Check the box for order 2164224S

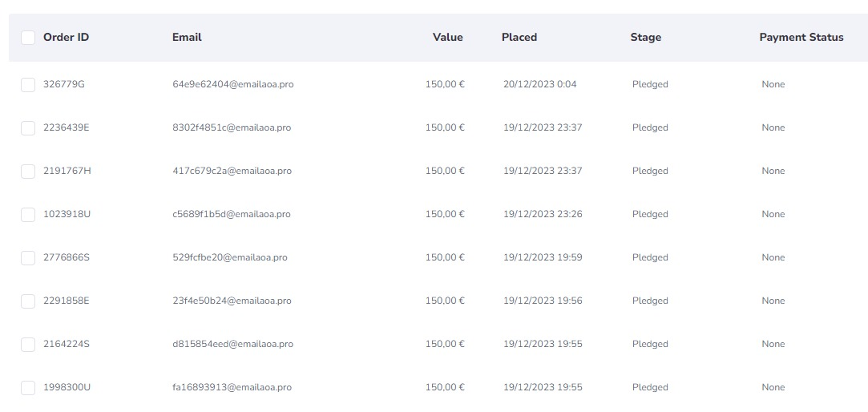pos(28,344)
